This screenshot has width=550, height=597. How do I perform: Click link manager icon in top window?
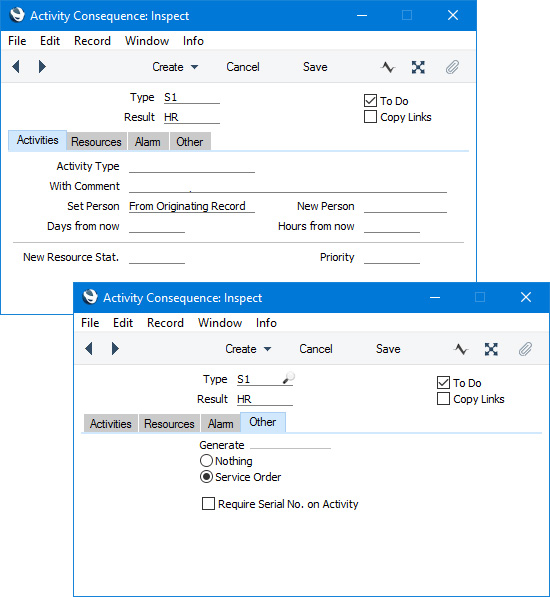418,67
